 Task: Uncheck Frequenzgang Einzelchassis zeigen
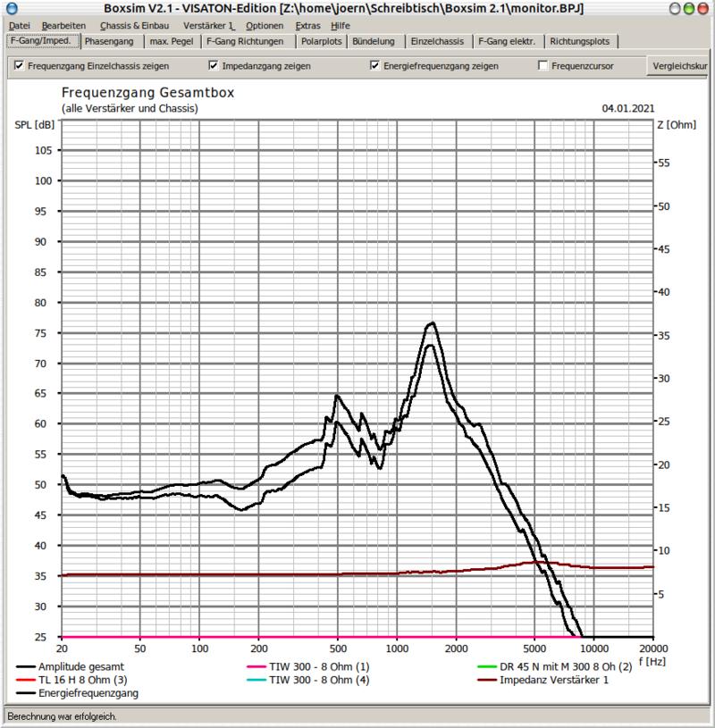(x=20, y=66)
